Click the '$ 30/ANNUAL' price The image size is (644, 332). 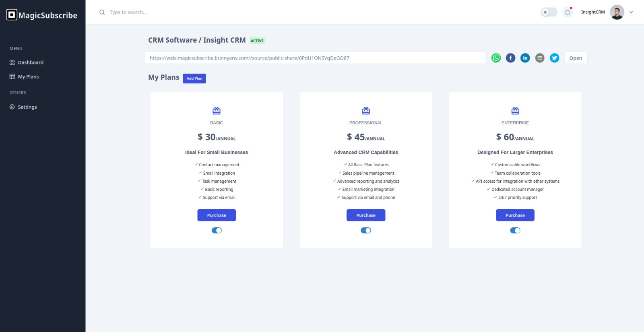217,137
